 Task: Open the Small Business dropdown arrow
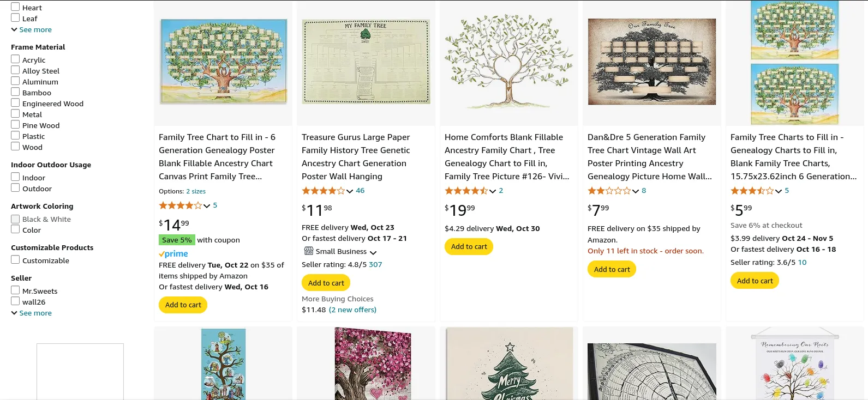click(x=373, y=252)
